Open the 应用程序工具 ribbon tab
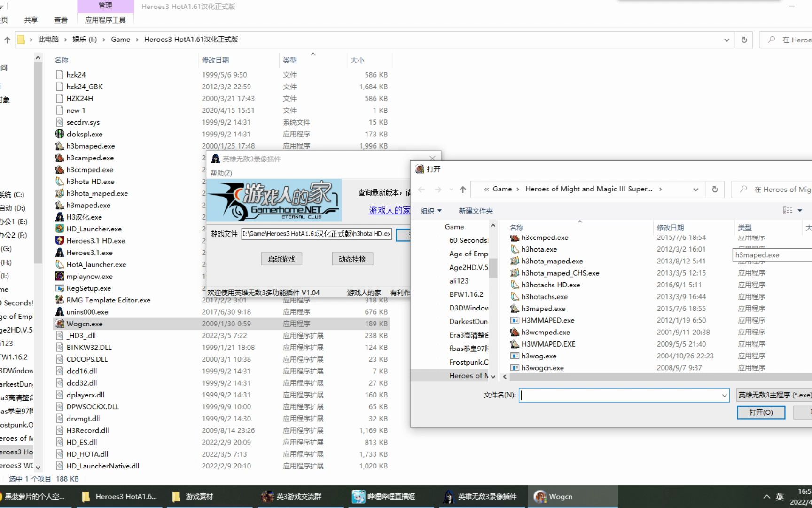 click(x=105, y=20)
